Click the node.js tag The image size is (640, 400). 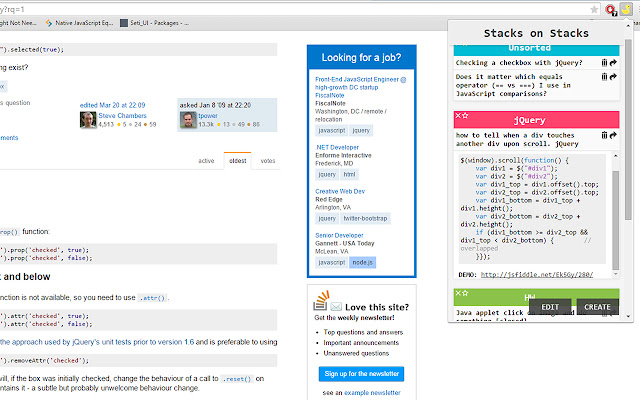(362, 262)
